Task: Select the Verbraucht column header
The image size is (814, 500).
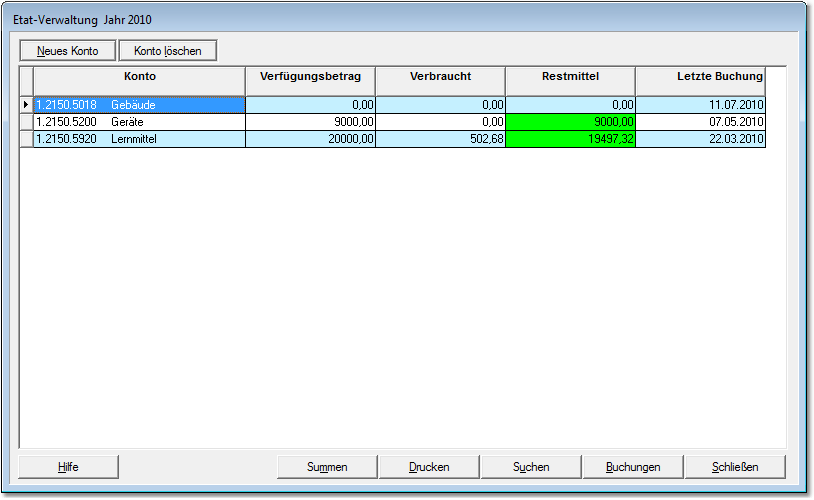Action: pyautogui.click(x=440, y=77)
